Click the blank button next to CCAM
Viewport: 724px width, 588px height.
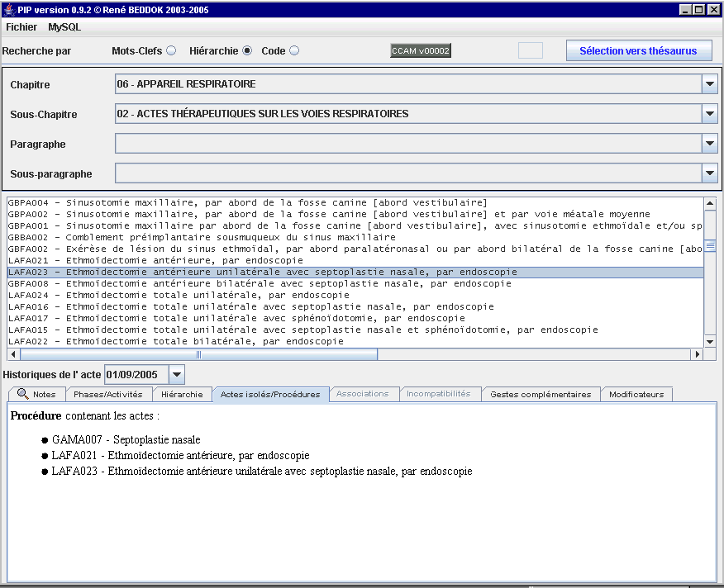(531, 50)
